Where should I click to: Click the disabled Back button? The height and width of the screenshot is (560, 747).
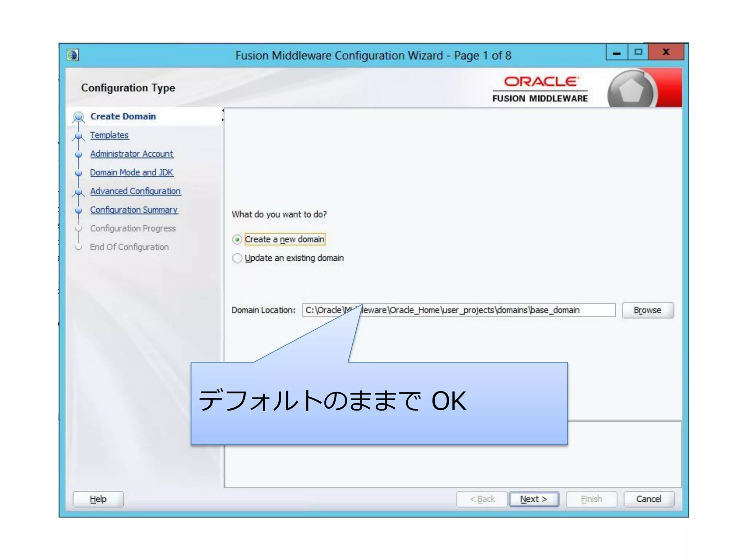[482, 499]
